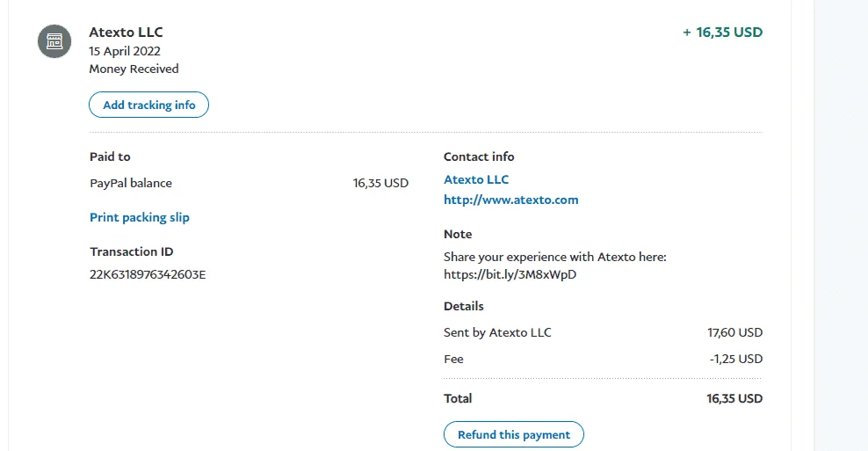Screen dimensions: 868x451
Task: Click the https://bit.ly/3M8xWpD note text
Action: (x=510, y=275)
